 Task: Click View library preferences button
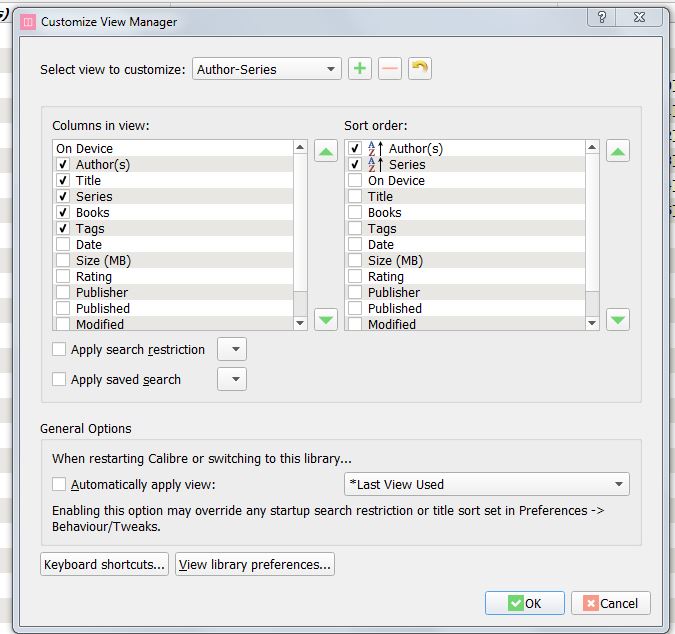point(254,565)
